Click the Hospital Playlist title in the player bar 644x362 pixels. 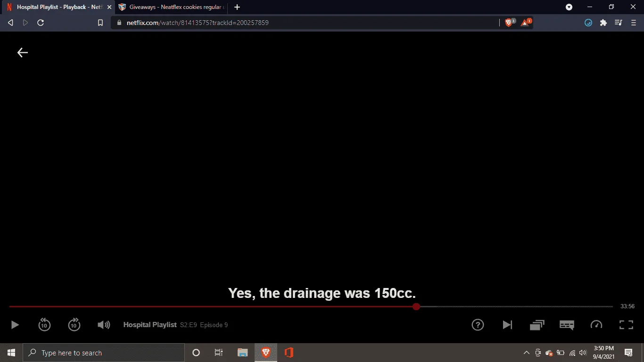(x=150, y=325)
